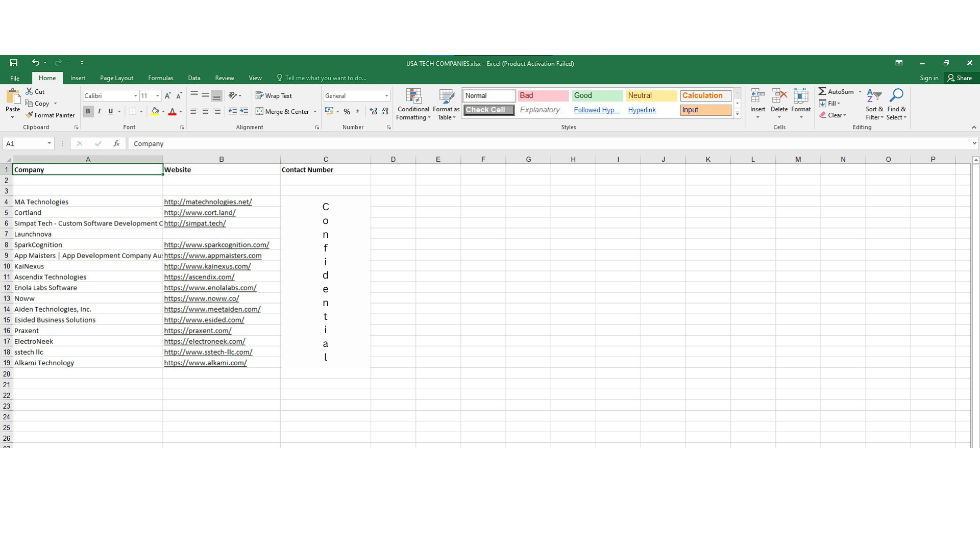
Task: Click the Find & Select magnifier icon
Action: (896, 96)
